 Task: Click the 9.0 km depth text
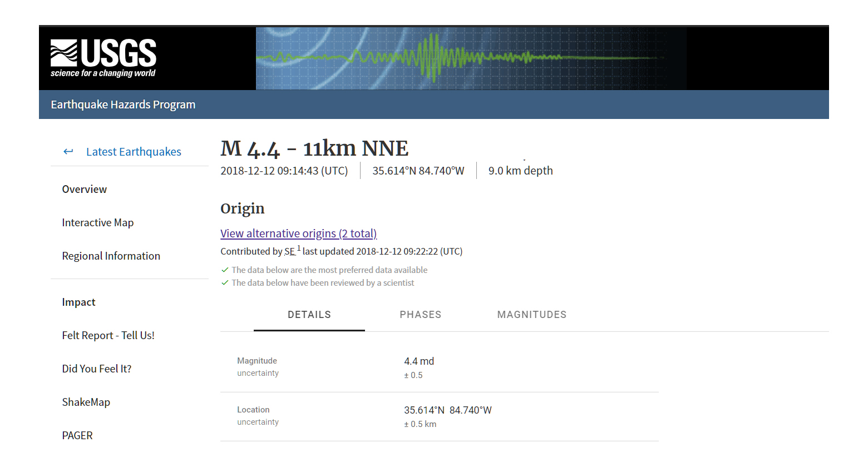tap(521, 171)
